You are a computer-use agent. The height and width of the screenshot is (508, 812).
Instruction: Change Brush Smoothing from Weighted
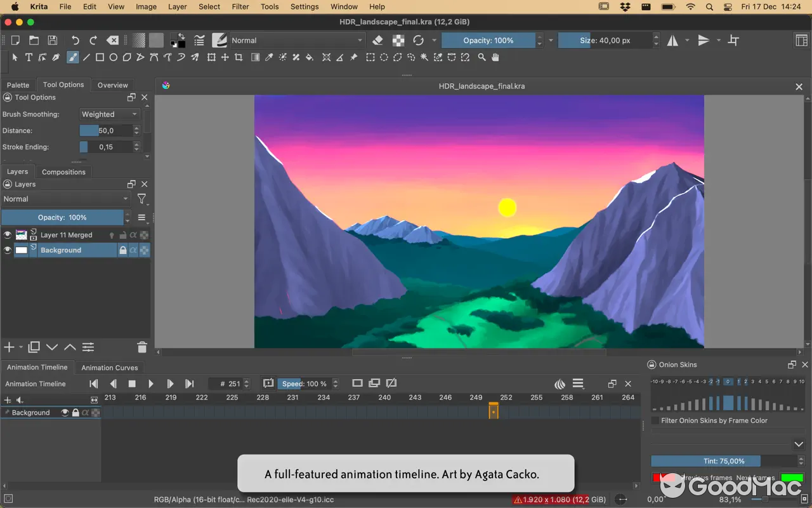[109, 114]
